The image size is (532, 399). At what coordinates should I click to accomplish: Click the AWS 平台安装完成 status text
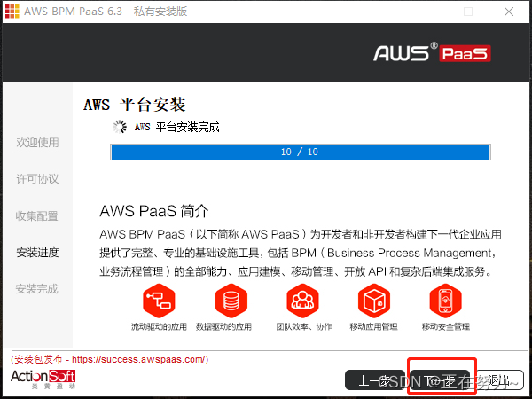coord(176,127)
